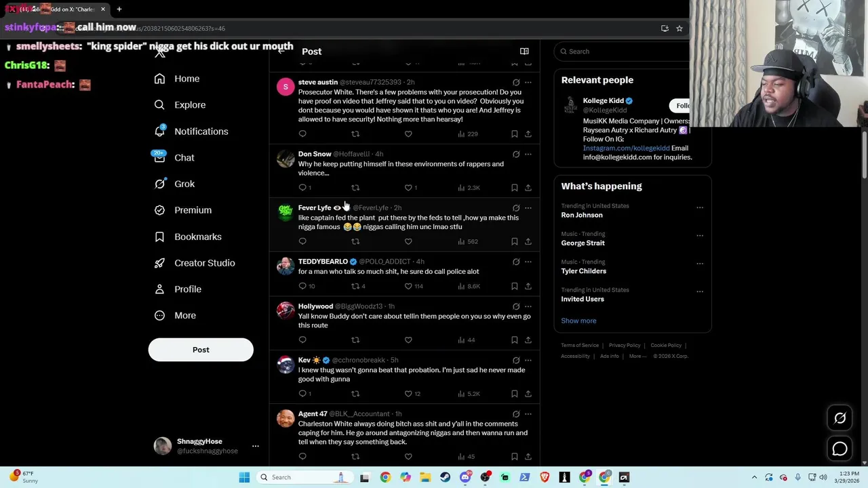This screenshot has height=488, width=868.
Task: Open more options on Kev's post
Action: coord(528,360)
